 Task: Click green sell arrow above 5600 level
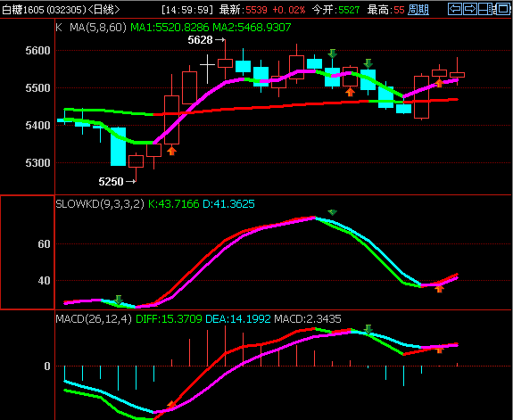point(333,54)
